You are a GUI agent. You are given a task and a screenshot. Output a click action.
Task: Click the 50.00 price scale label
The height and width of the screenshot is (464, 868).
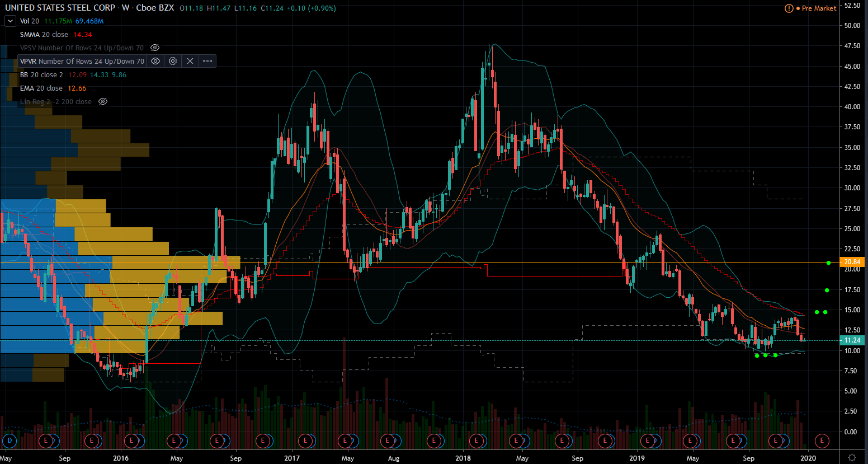[852, 25]
